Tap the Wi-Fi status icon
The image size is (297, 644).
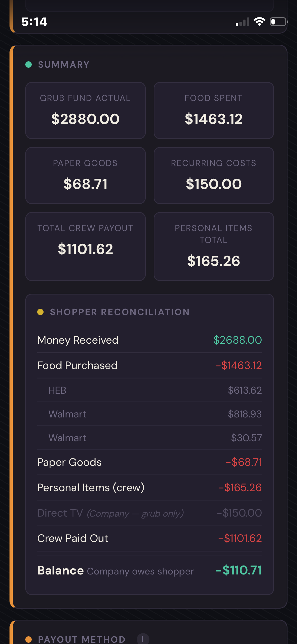[x=259, y=22]
